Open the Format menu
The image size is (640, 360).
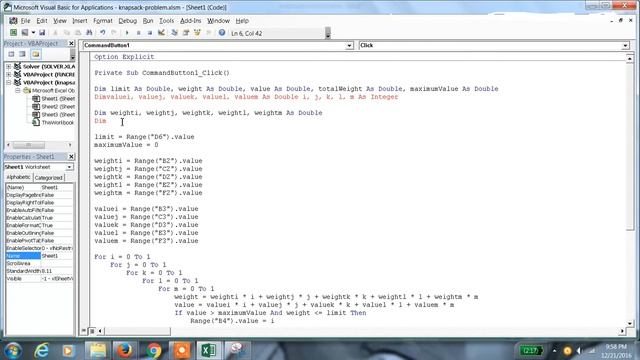click(x=102, y=21)
